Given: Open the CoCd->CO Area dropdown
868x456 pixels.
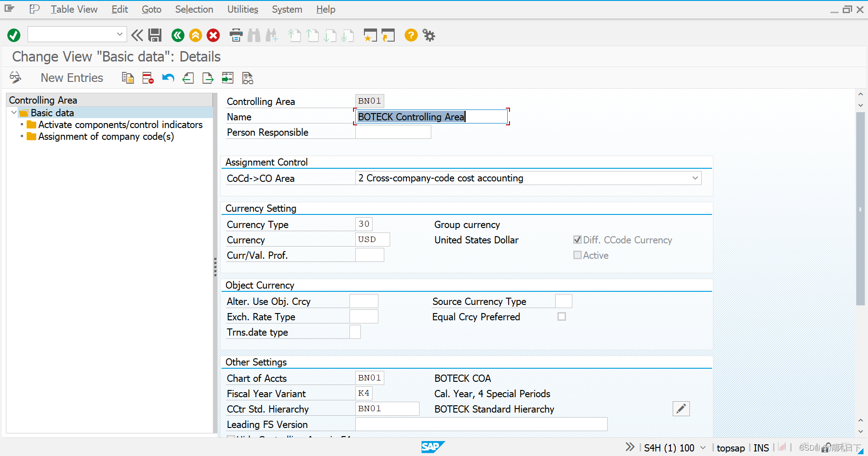Looking at the screenshot, I should [695, 178].
